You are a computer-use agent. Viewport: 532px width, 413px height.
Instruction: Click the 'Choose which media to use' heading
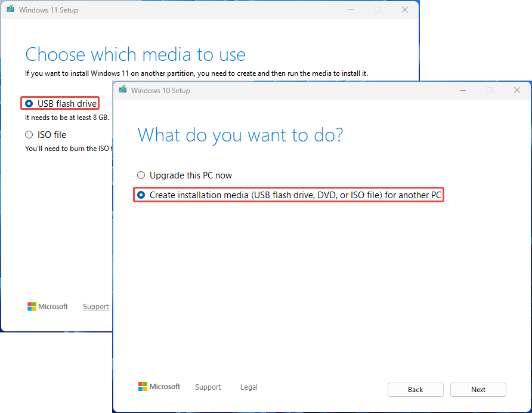point(135,54)
